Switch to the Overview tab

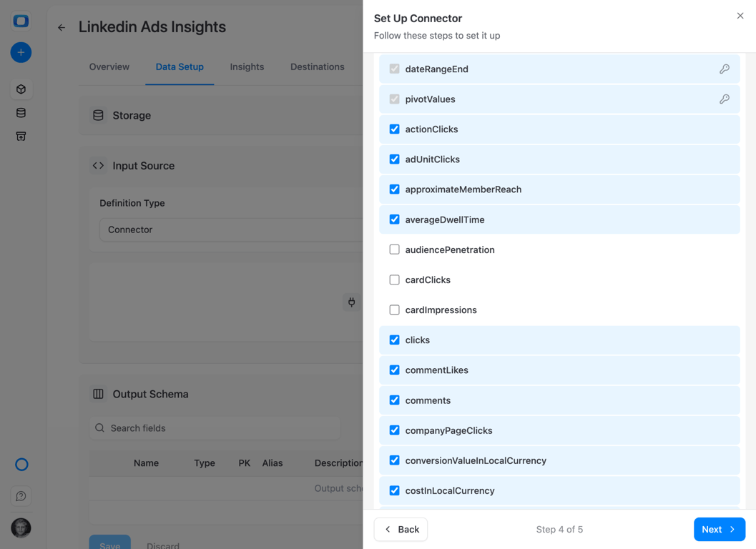click(x=109, y=67)
